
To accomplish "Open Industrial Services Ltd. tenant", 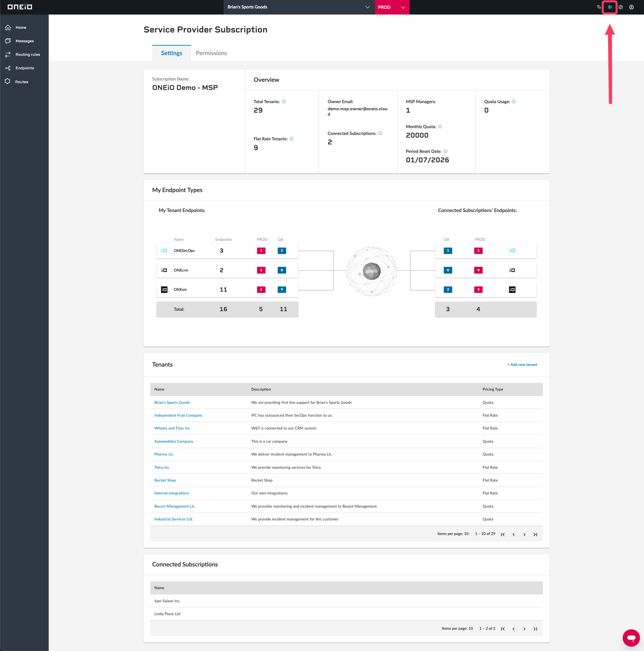I will point(174,519).
